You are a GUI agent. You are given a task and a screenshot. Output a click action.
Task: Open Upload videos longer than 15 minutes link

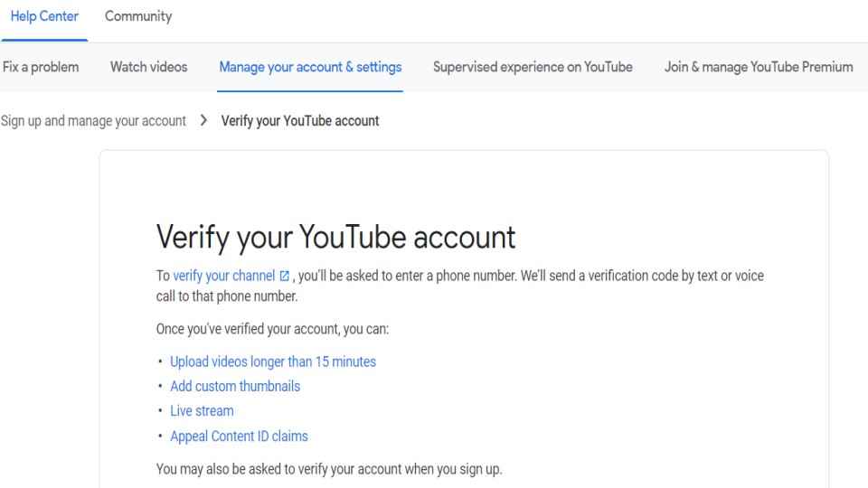pyautogui.click(x=273, y=361)
